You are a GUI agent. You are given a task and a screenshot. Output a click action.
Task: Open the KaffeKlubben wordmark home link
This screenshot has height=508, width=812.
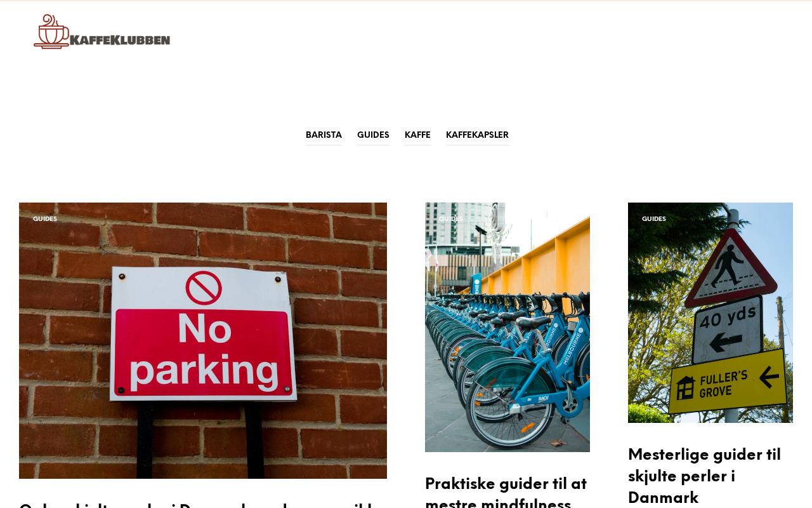pos(120,40)
